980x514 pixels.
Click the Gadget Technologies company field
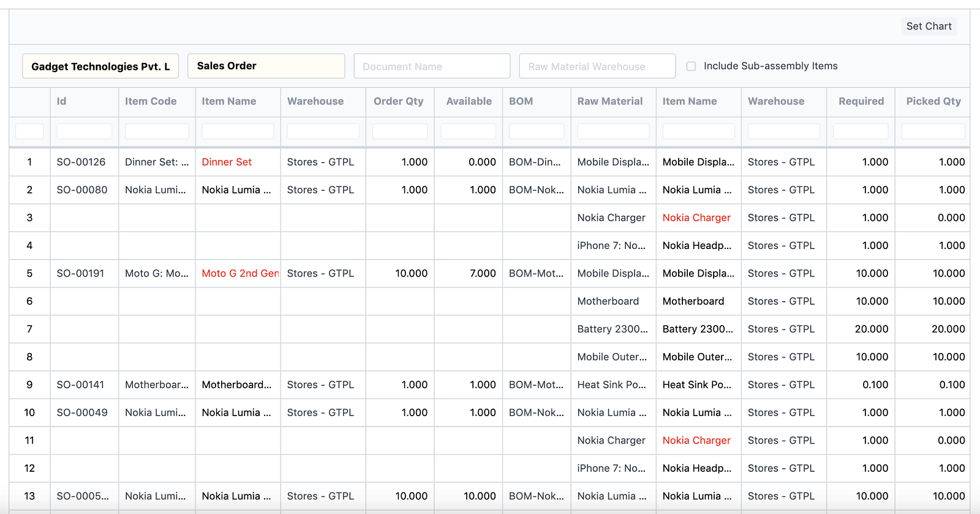[100, 66]
